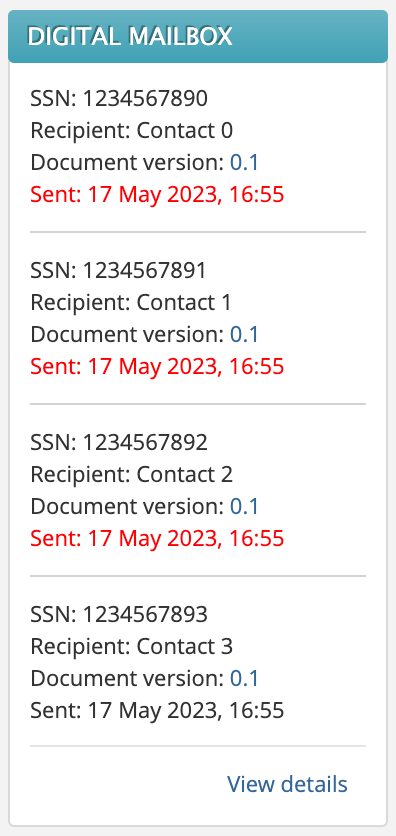Click the Digital Mailbox panel header
This screenshot has width=396, height=836.
[x=198, y=36]
